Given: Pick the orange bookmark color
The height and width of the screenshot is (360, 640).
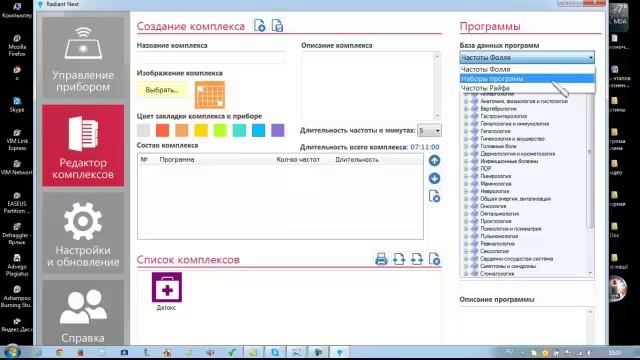Looking at the screenshot, I should click(x=182, y=131).
